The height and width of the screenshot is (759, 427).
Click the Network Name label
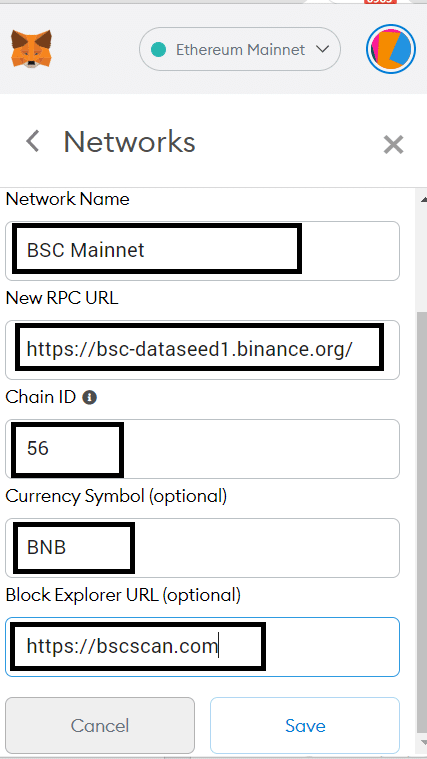(x=67, y=199)
